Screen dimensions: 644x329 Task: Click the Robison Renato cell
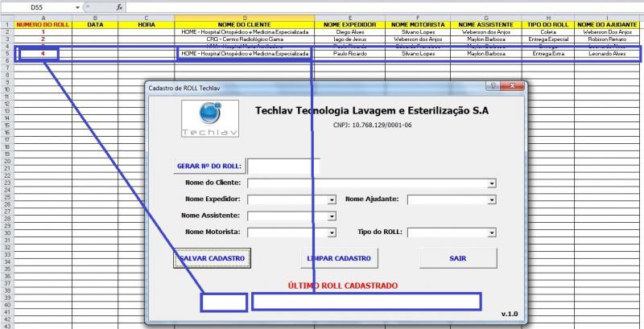tap(609, 39)
